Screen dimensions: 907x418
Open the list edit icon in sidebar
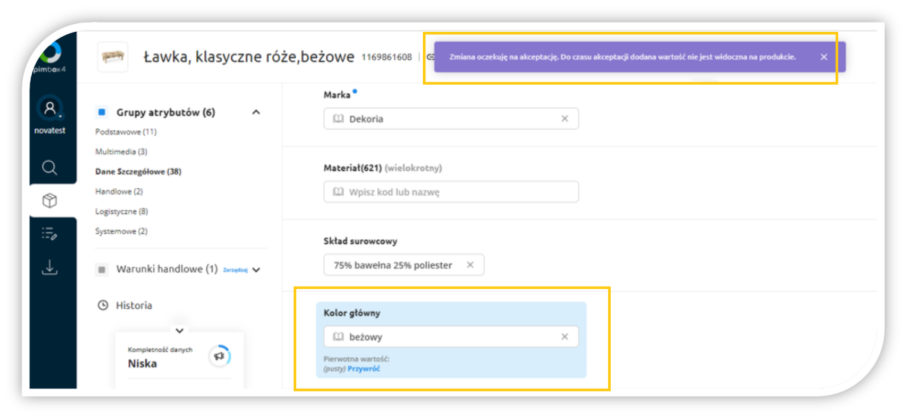tap(50, 234)
